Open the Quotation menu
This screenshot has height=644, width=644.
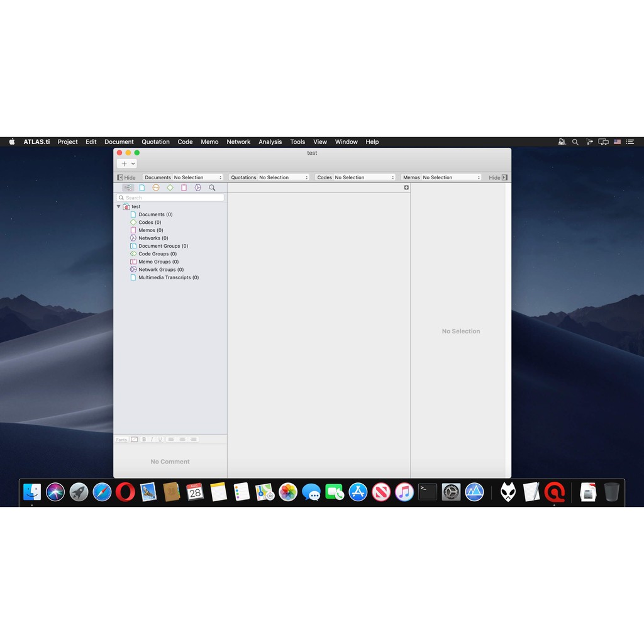point(155,142)
